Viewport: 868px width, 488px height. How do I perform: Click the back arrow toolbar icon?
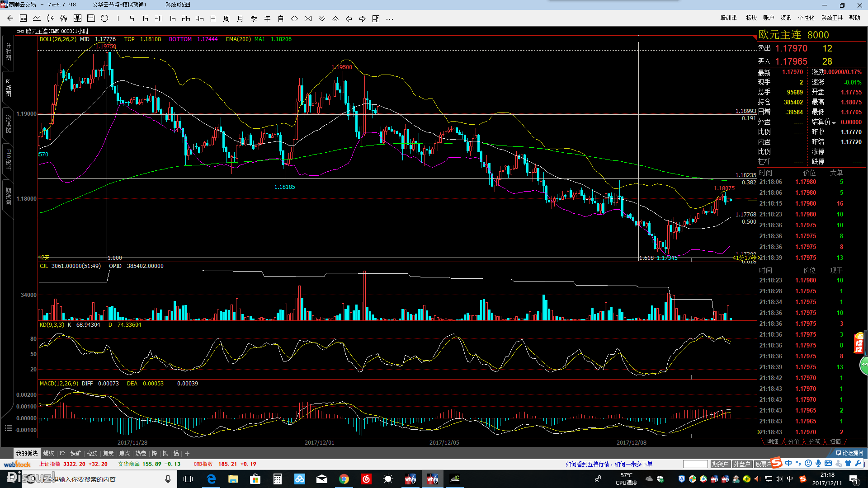(10, 19)
